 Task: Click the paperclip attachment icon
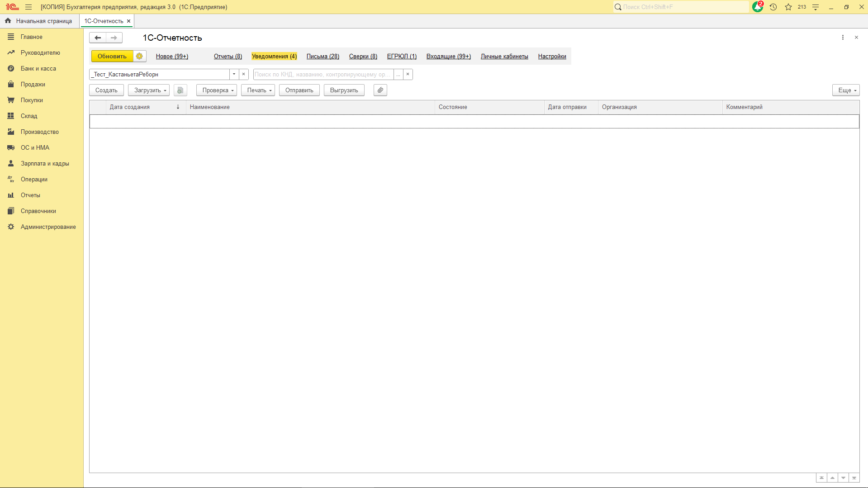point(380,90)
